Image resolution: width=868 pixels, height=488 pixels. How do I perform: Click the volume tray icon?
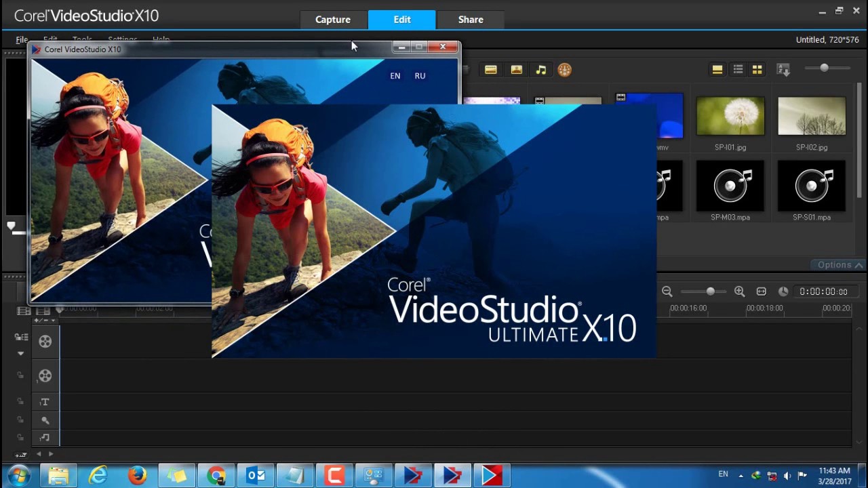[x=787, y=476]
